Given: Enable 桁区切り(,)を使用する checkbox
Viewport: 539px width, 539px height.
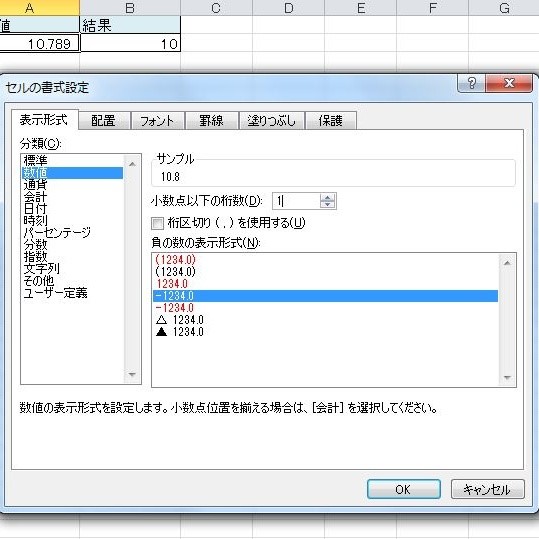Looking at the screenshot, I should pos(157,223).
